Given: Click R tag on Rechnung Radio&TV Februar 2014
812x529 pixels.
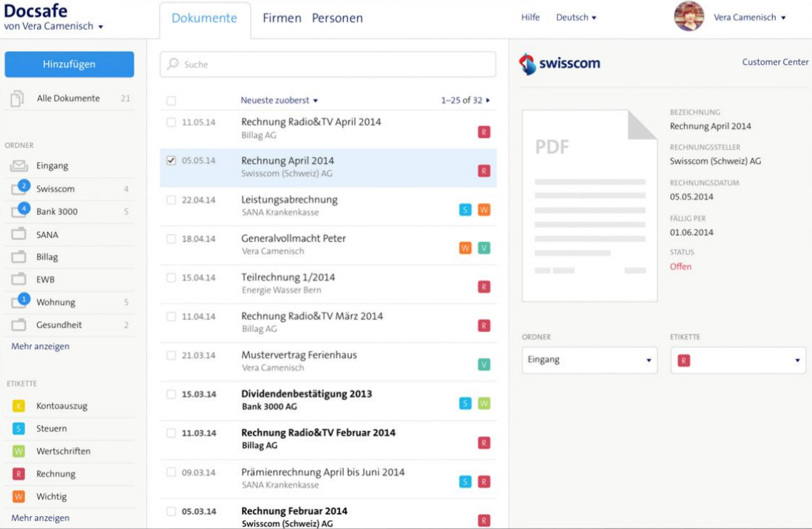Looking at the screenshot, I should 484,443.
